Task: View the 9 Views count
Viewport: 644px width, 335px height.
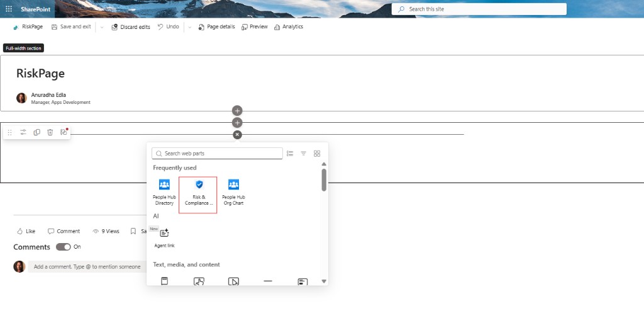Action: click(106, 232)
